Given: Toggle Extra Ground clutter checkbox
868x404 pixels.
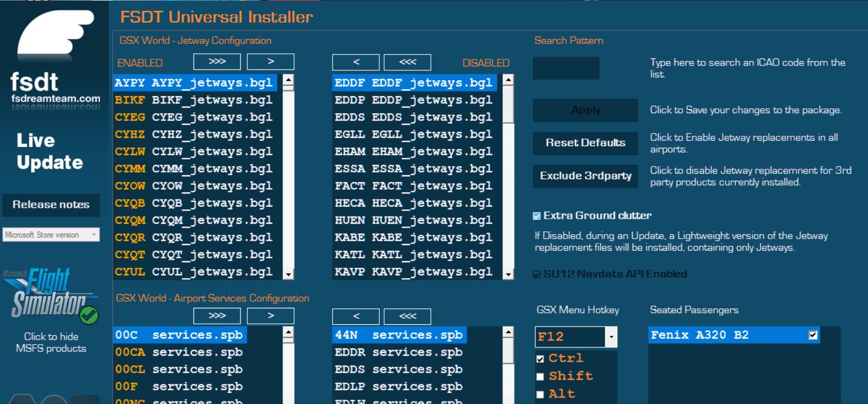Looking at the screenshot, I should click(537, 216).
